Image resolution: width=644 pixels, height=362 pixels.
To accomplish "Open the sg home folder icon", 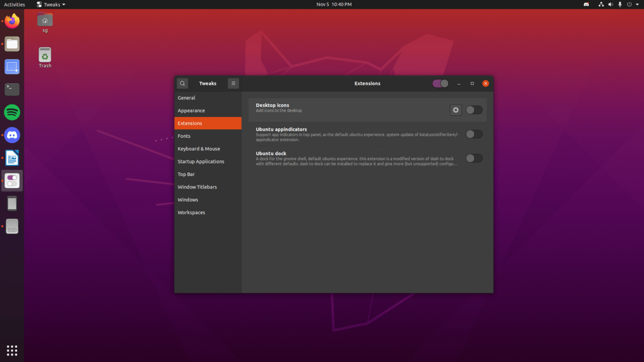I will point(45,23).
